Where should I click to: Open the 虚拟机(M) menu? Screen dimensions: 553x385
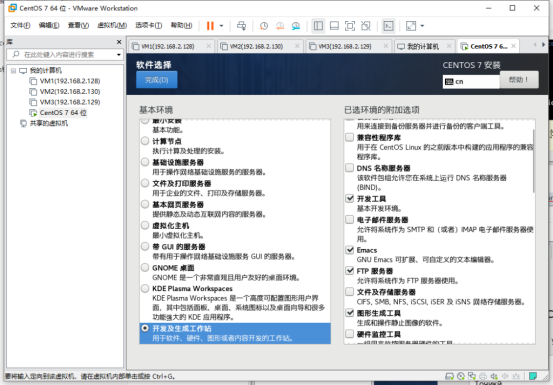pyautogui.click(x=112, y=25)
